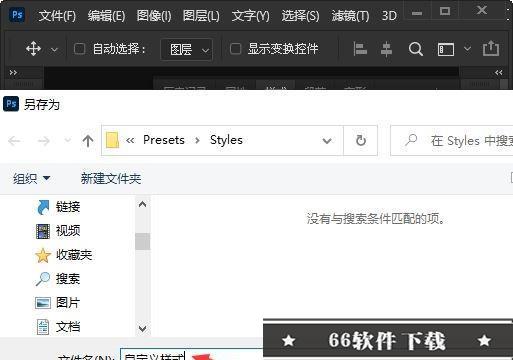Select 视频 in the navigation pane
The height and width of the screenshot is (360, 513).
pos(58,231)
